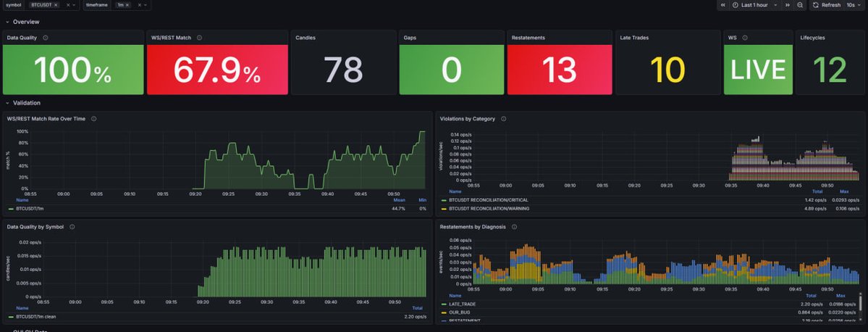Click the 10 Late Trades stat value
This screenshot has height=332, width=868.
pyautogui.click(x=667, y=70)
